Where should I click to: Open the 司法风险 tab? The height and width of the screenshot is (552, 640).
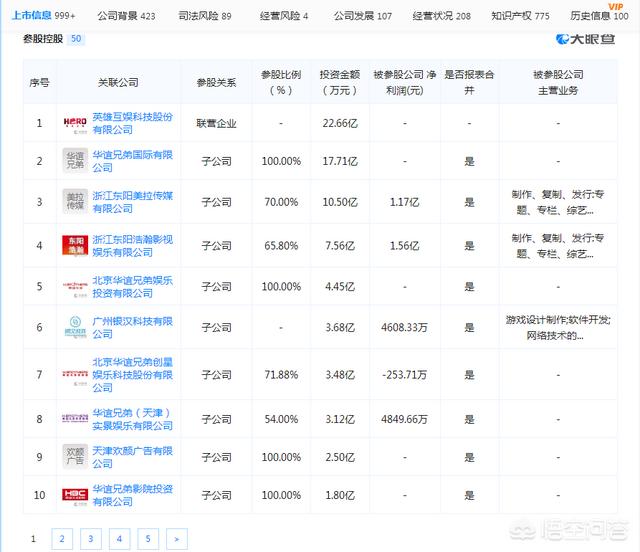[205, 16]
